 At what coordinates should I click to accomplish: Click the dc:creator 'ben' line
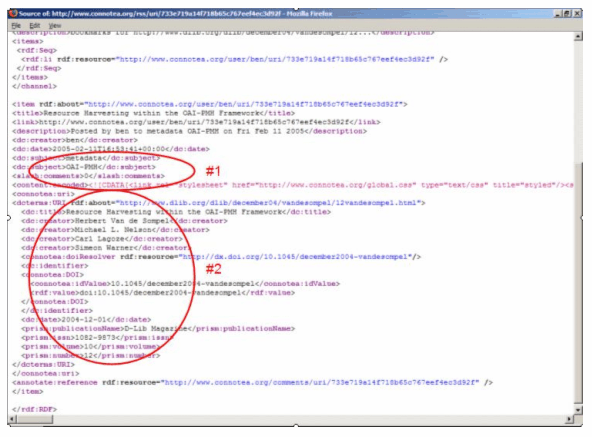(75, 140)
